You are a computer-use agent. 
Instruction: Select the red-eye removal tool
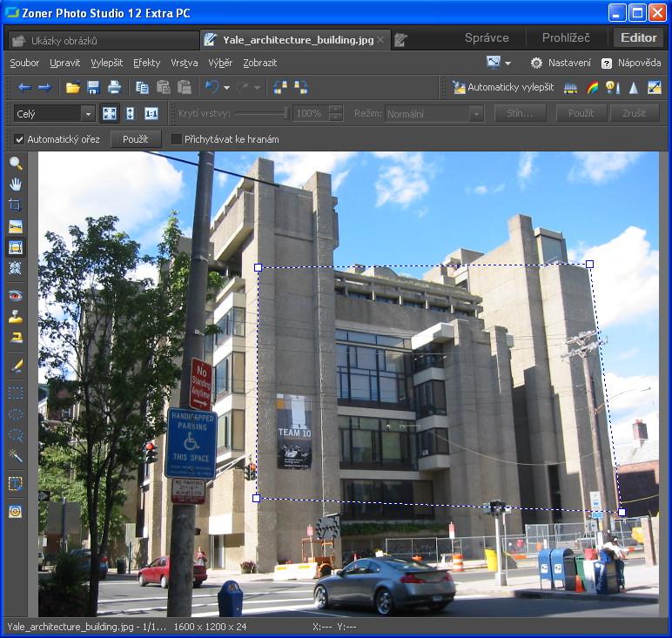[x=16, y=296]
